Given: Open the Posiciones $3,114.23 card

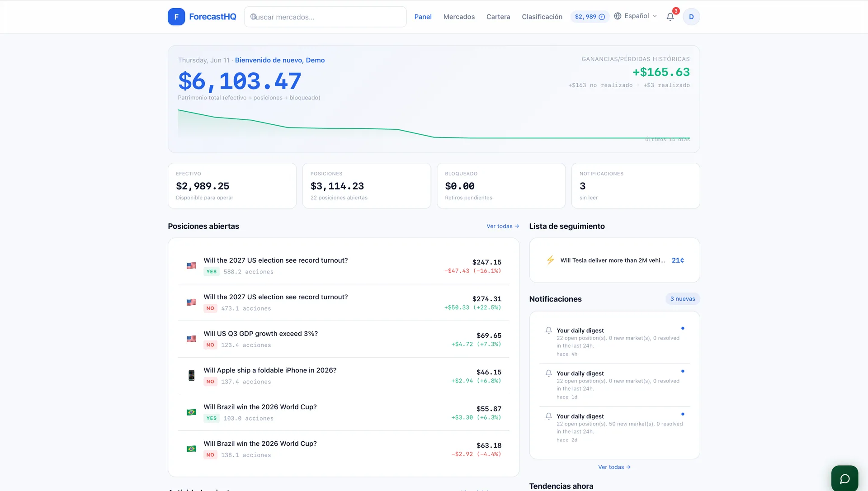Looking at the screenshot, I should point(367,186).
